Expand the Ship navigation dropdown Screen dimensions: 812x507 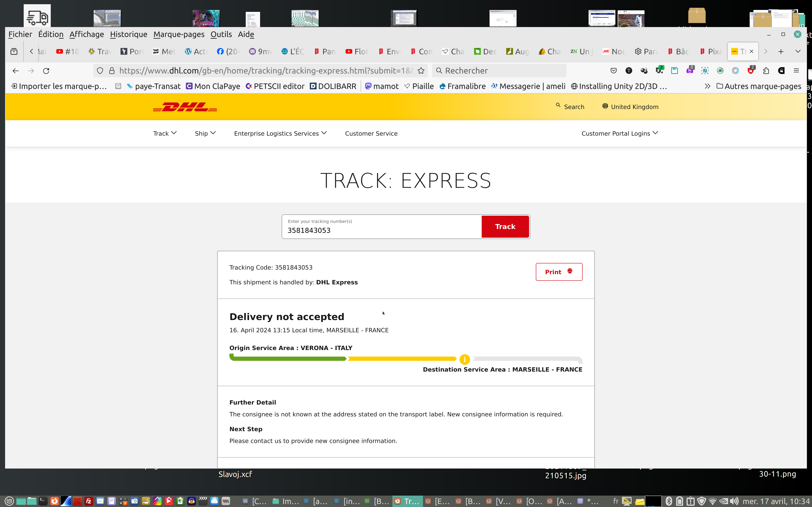pos(205,134)
